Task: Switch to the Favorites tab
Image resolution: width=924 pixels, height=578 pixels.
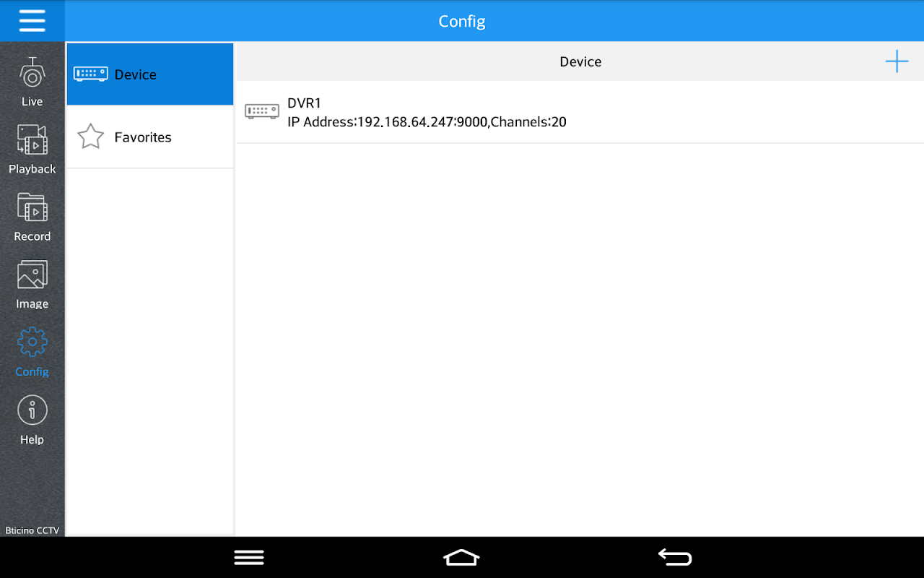Action: pos(150,137)
